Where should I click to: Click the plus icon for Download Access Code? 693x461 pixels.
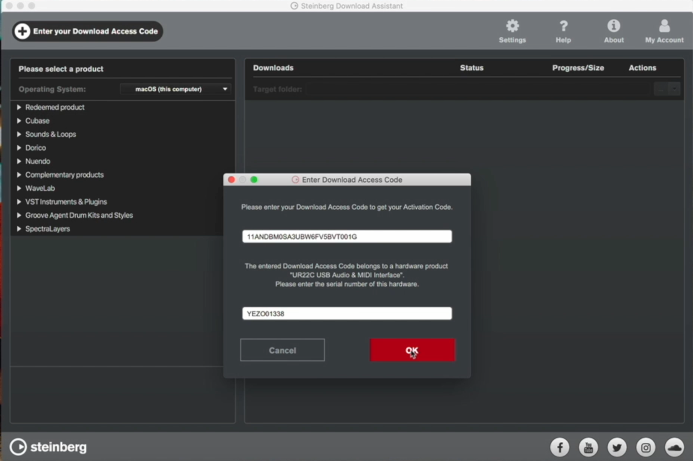[x=22, y=31]
